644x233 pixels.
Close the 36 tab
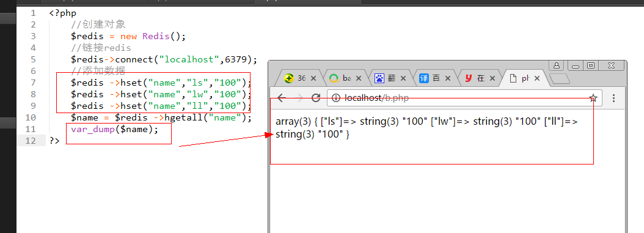pyautogui.click(x=313, y=78)
